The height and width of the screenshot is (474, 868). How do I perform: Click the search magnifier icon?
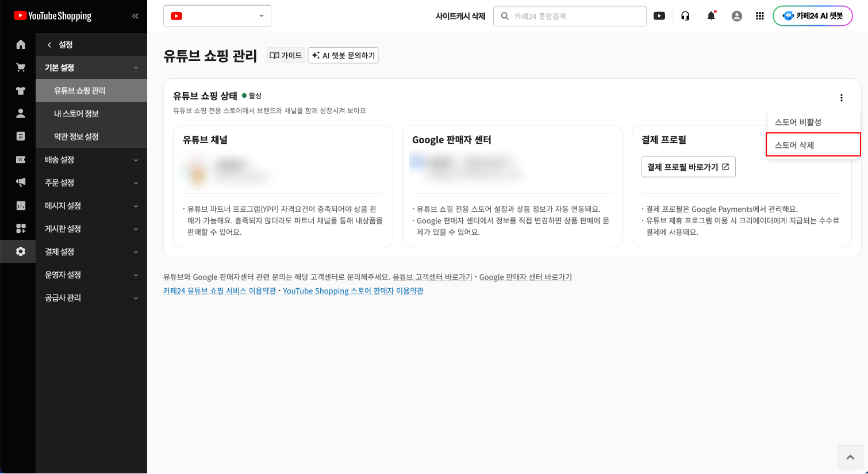click(x=505, y=16)
